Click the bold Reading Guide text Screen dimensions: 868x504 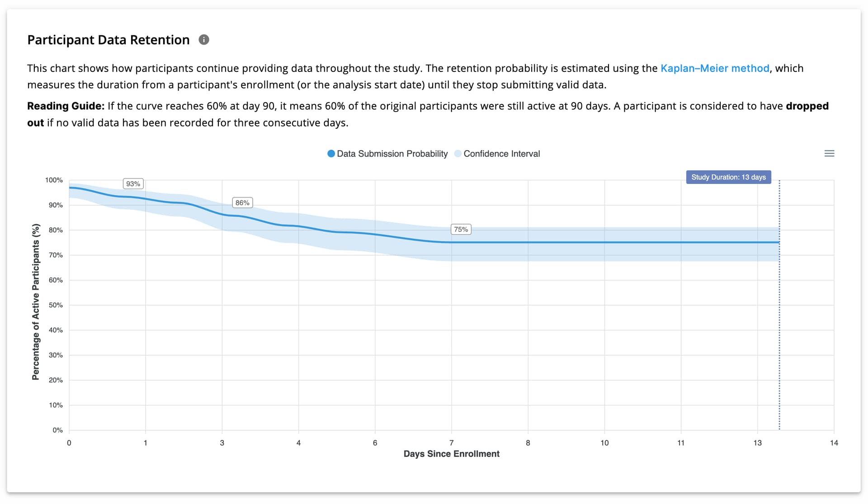click(66, 106)
